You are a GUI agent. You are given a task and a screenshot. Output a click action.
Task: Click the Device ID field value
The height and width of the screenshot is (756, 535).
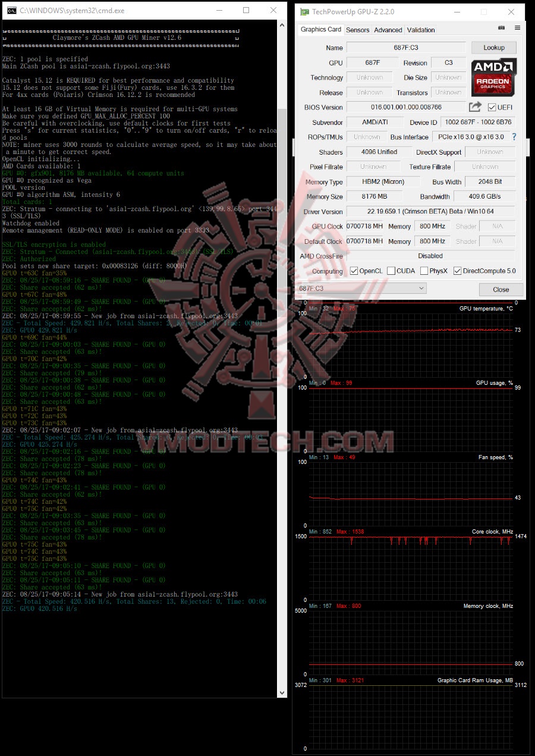(479, 122)
